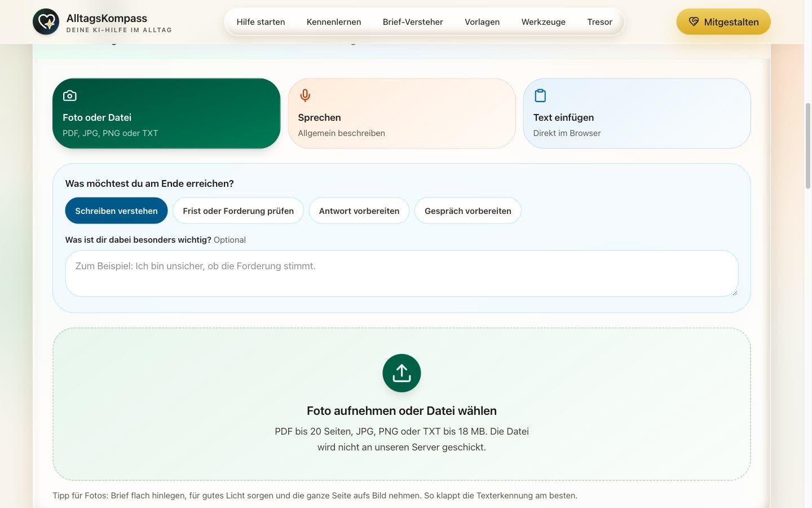Screen dimensions: 812x508
Task: Click the 'Was ist dir dabei besonders wichtig?' label
Action: point(138,240)
